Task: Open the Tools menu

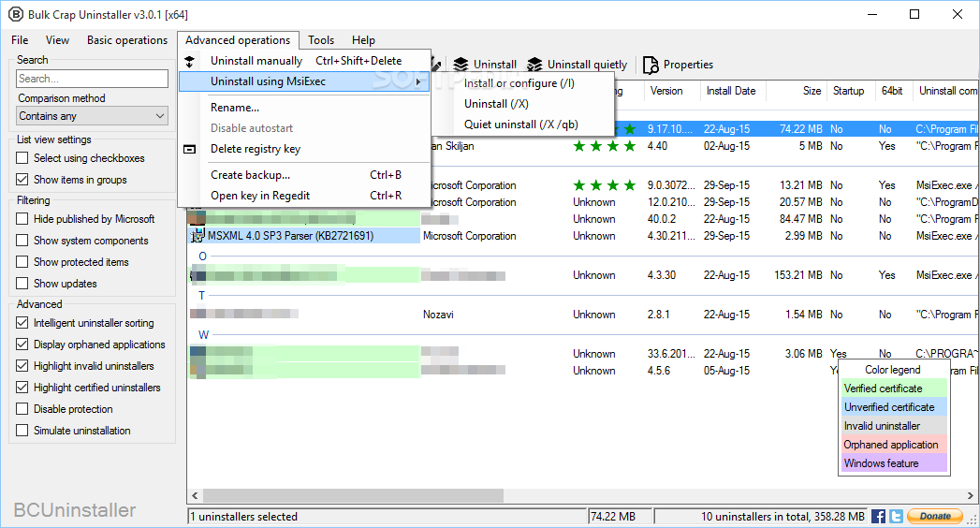Action: [x=321, y=40]
